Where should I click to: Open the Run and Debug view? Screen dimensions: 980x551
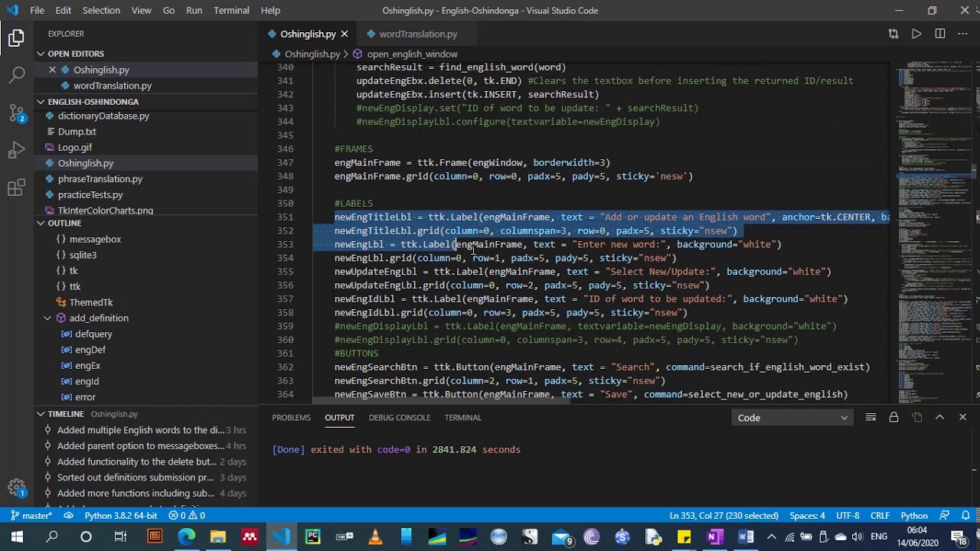17,150
